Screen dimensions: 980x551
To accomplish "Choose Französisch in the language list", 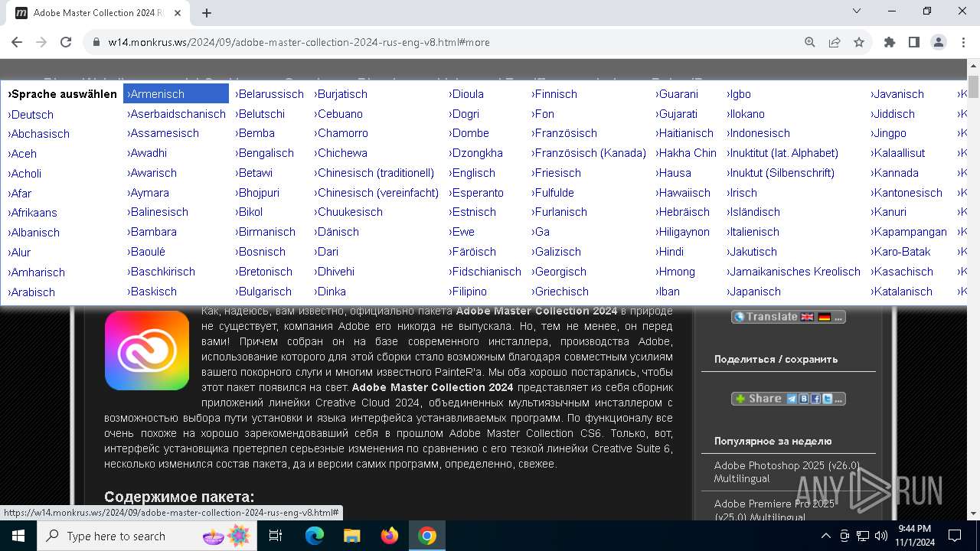I will tap(564, 133).
